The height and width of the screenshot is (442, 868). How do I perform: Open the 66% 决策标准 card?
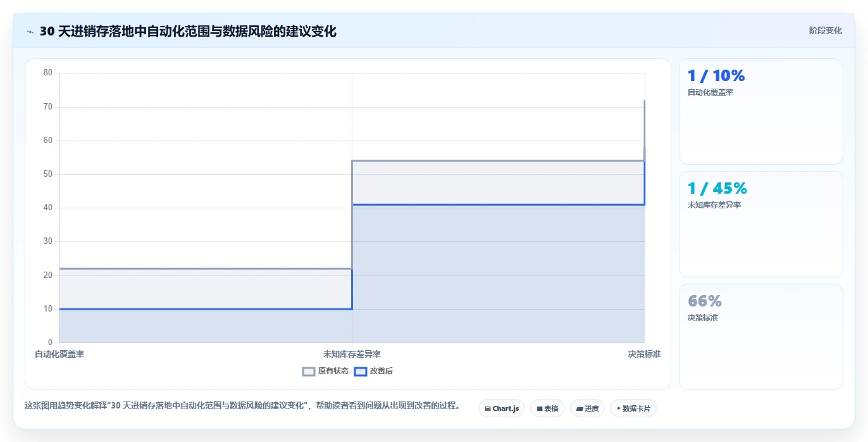tap(760, 337)
